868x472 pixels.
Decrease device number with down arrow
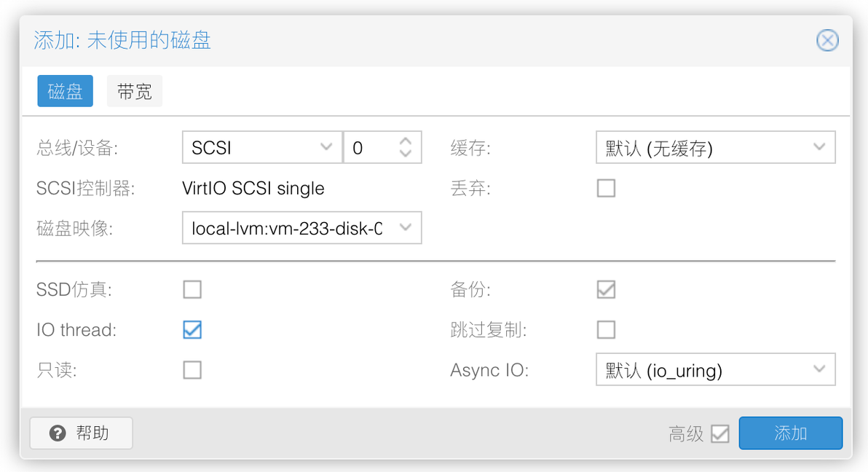[406, 154]
